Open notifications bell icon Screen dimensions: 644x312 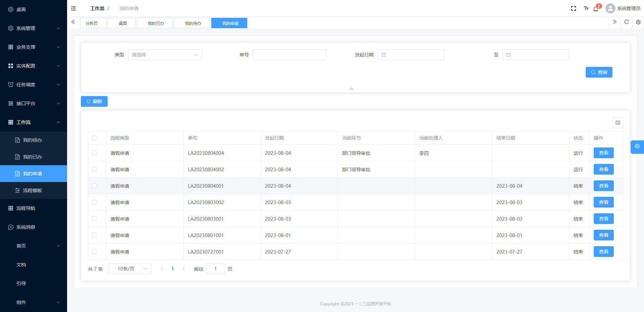coord(596,9)
